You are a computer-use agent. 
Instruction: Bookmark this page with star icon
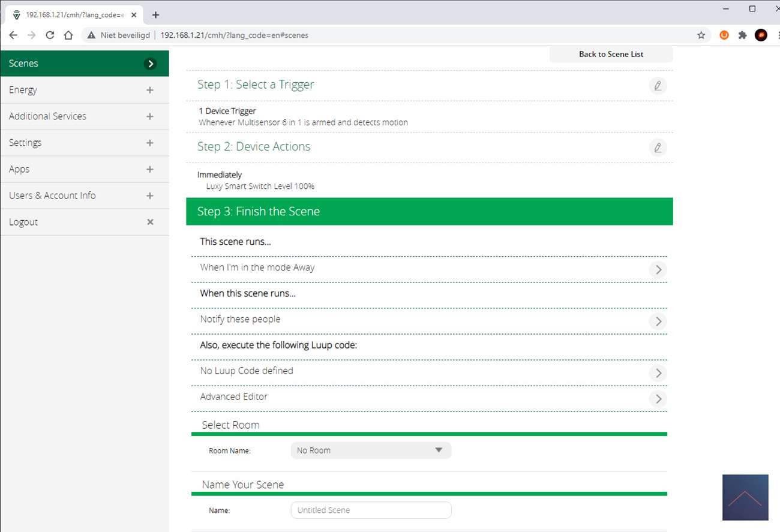(701, 35)
